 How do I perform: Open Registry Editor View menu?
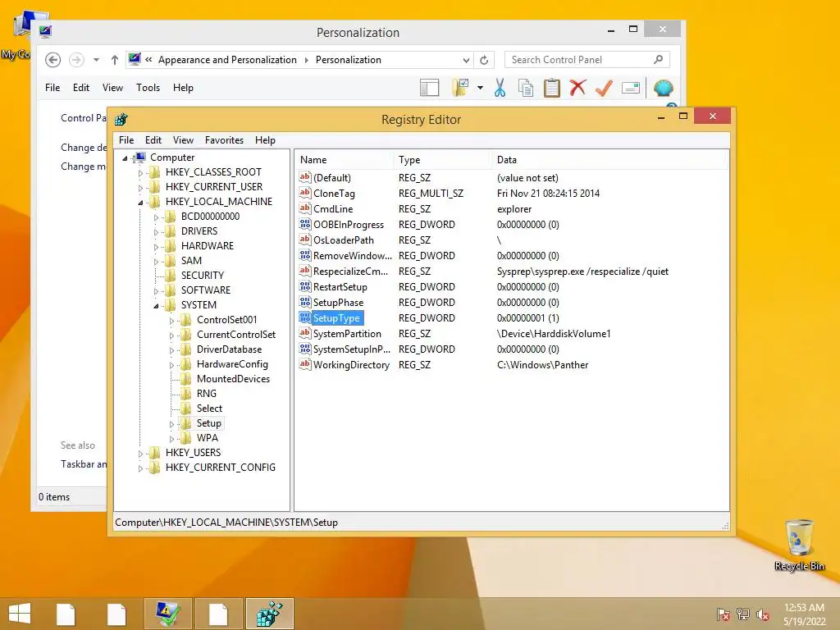click(183, 139)
